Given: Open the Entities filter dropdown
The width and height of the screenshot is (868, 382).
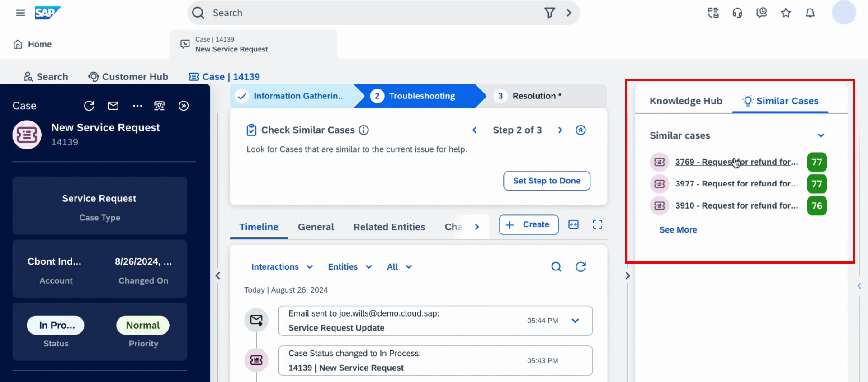Looking at the screenshot, I should coord(350,267).
